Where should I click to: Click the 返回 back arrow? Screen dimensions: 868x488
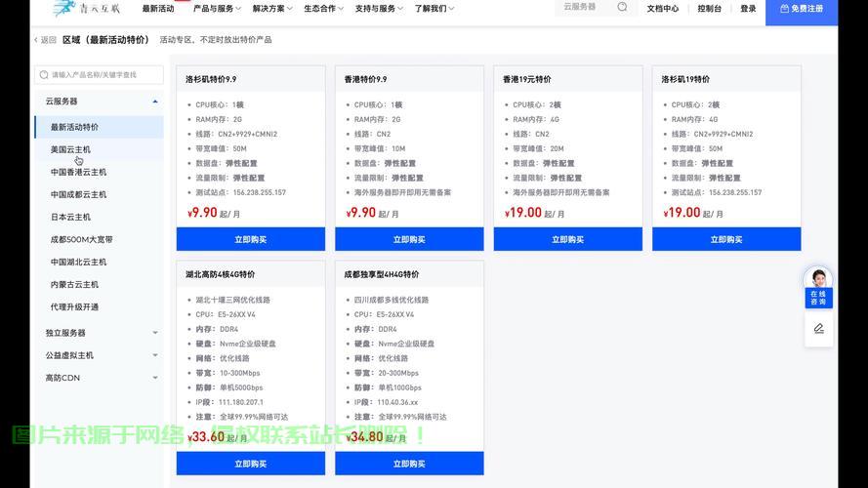coord(45,40)
